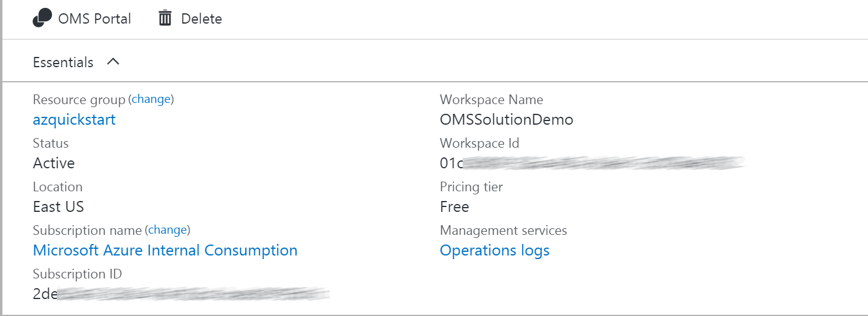
Task: Click the OMS Portal icon
Action: (x=42, y=18)
